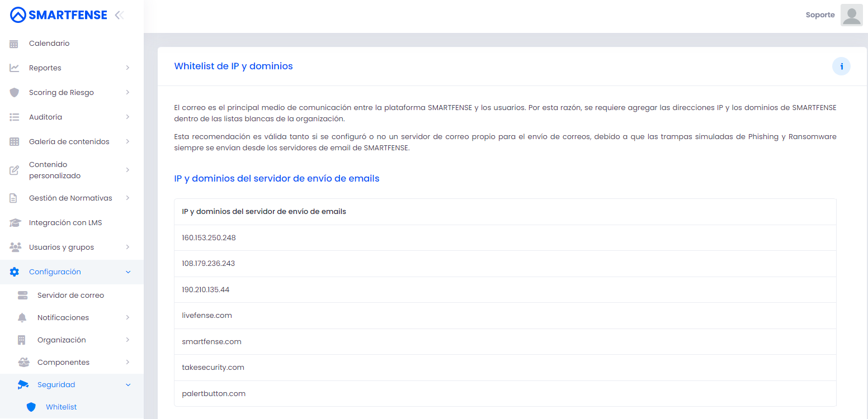Open the info icon in the Whitelist header
Screen dimensions: 868x419
point(841,66)
